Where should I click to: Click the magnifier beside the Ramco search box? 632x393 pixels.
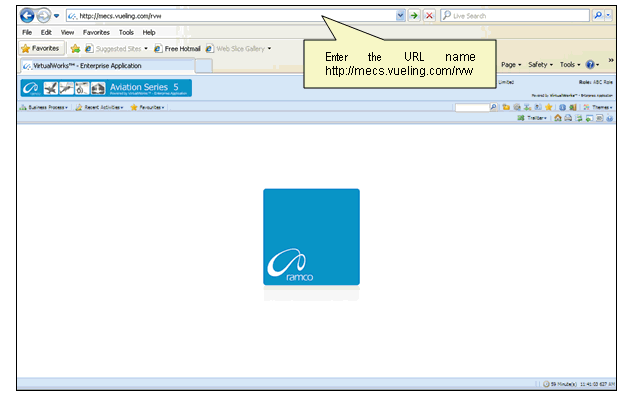click(x=493, y=107)
